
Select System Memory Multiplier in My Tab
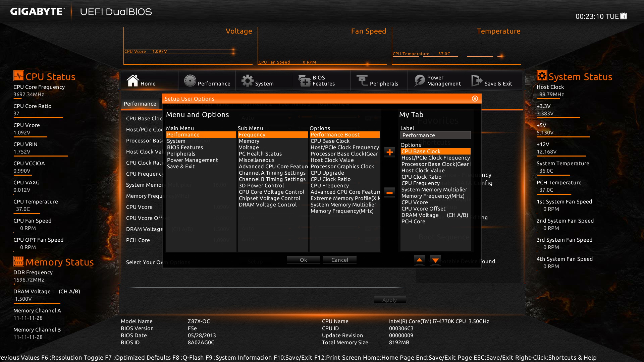436,190
